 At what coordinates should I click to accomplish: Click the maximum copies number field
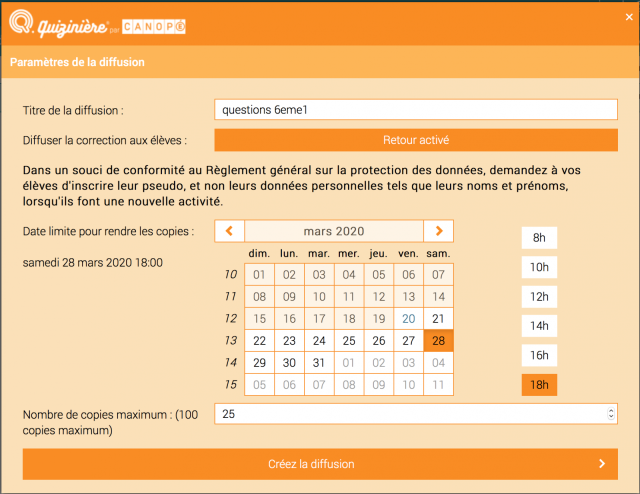410,414
